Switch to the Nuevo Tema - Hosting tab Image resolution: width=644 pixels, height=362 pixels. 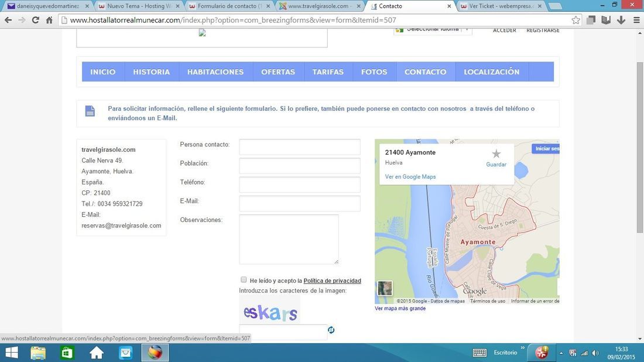click(139, 6)
